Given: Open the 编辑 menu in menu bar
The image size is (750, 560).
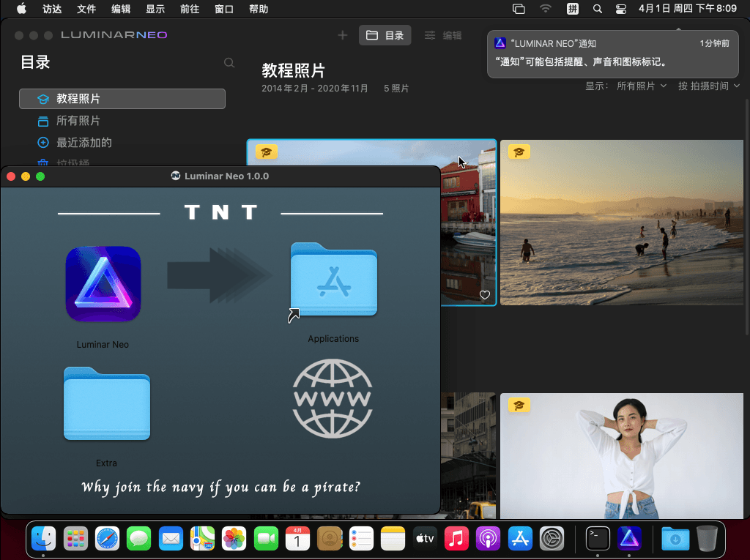Looking at the screenshot, I should 121,9.
